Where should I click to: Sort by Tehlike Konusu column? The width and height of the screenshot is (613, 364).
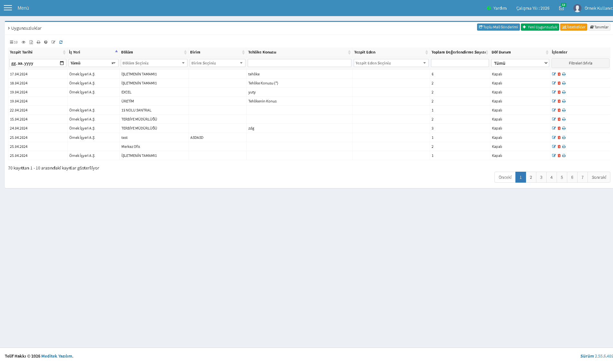point(299,52)
